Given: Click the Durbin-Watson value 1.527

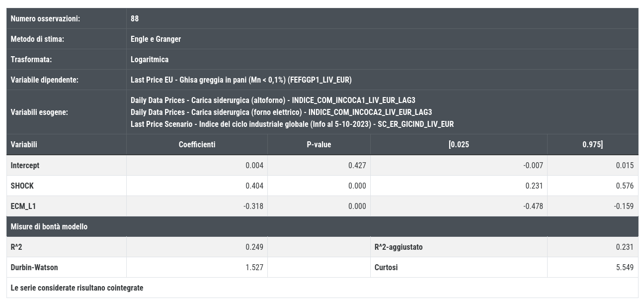Looking at the screenshot, I should tap(254, 268).
